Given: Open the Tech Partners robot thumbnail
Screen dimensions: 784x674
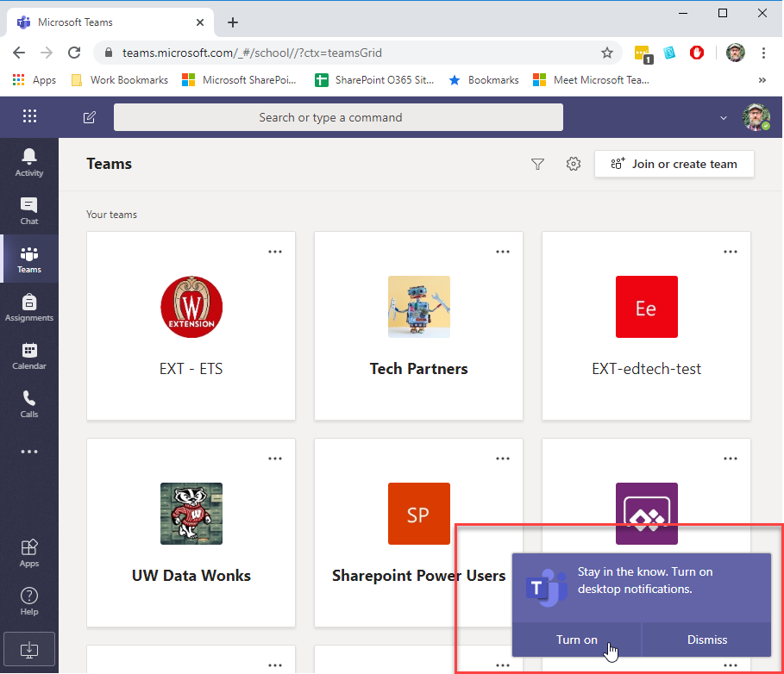Looking at the screenshot, I should [x=419, y=307].
